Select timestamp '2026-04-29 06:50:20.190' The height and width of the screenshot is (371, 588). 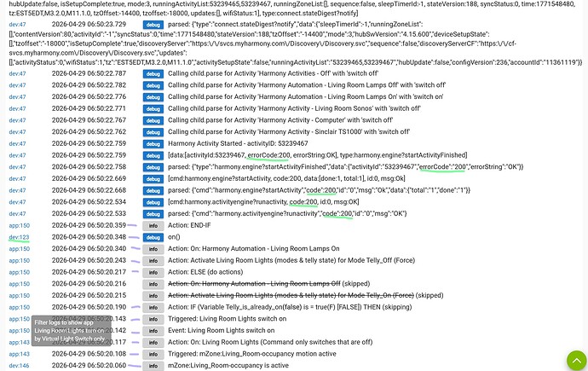(89, 307)
